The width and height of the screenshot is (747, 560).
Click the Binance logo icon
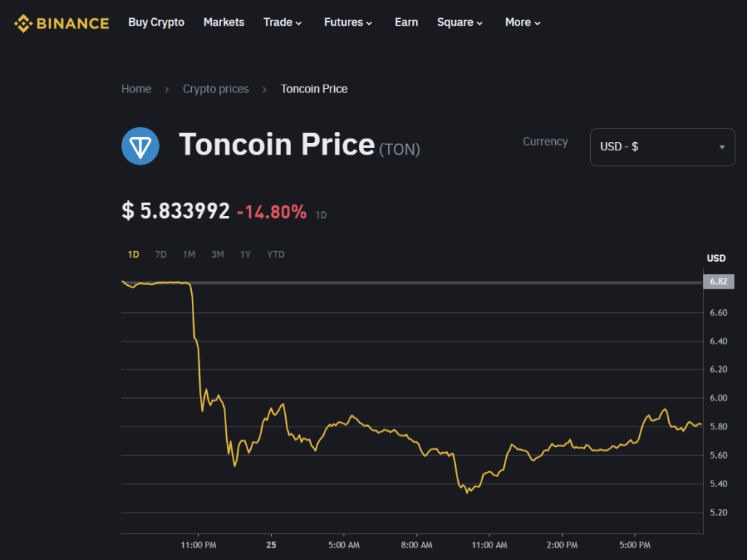pos(23,23)
